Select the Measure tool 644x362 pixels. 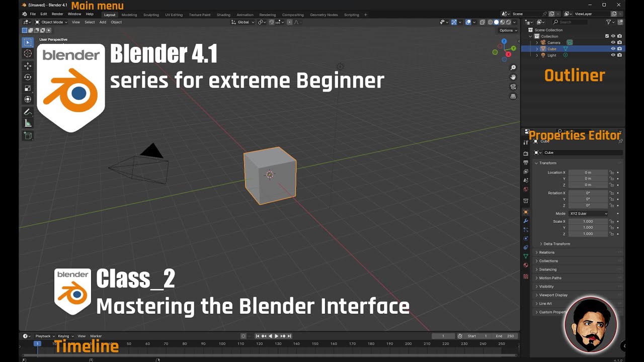(x=28, y=123)
